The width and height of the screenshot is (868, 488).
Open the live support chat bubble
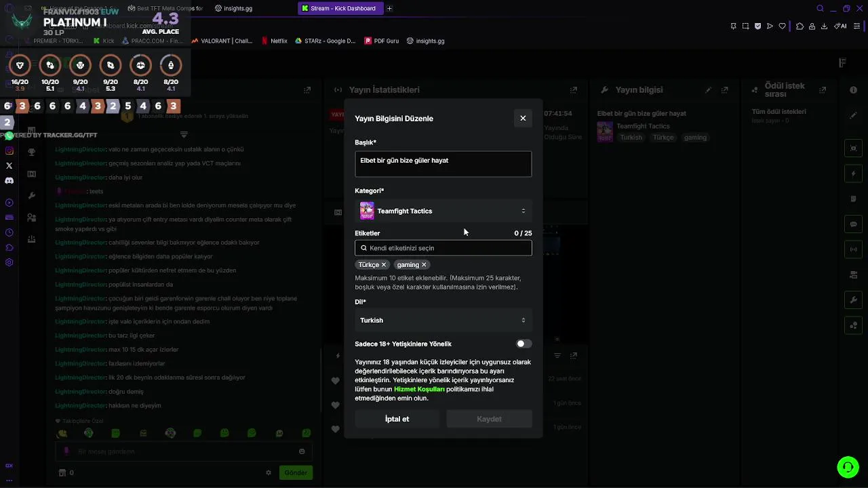[x=848, y=467]
